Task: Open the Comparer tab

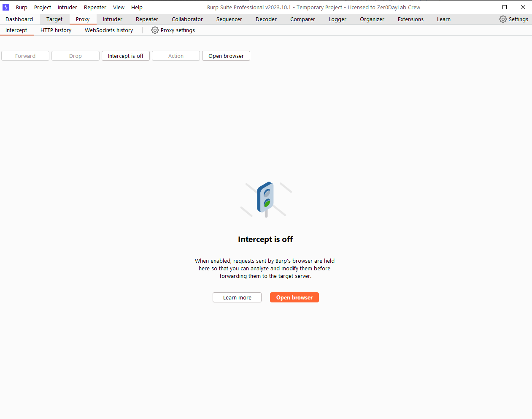Action: click(302, 19)
